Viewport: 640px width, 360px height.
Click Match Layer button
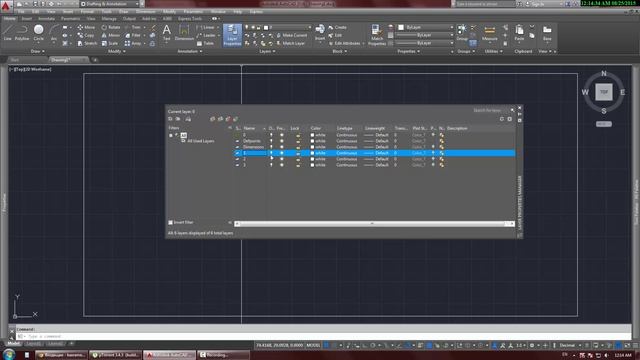(291, 43)
